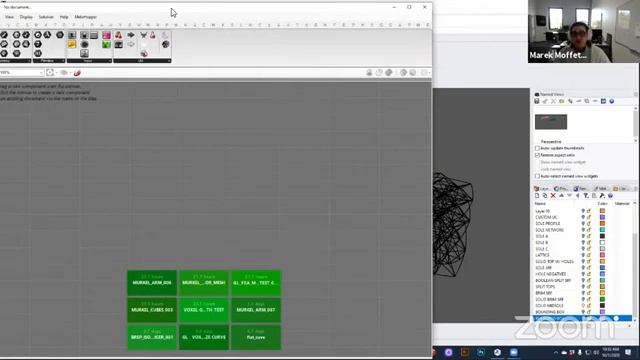
Task: Change the color swatch of the SOLE SRF layer
Action: 602,268
